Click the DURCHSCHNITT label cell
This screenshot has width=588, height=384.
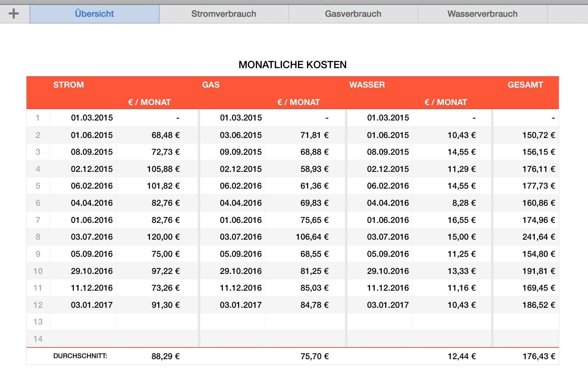coord(80,356)
